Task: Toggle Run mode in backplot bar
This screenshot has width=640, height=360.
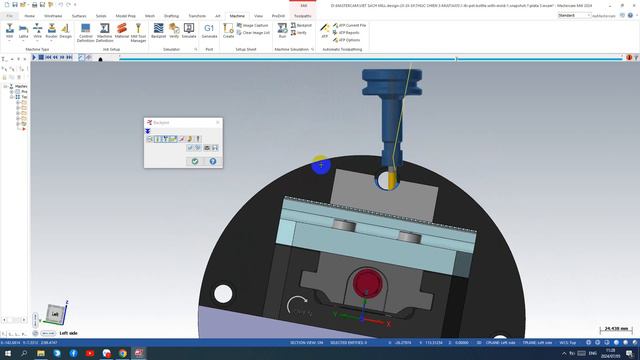Action: pos(89,58)
